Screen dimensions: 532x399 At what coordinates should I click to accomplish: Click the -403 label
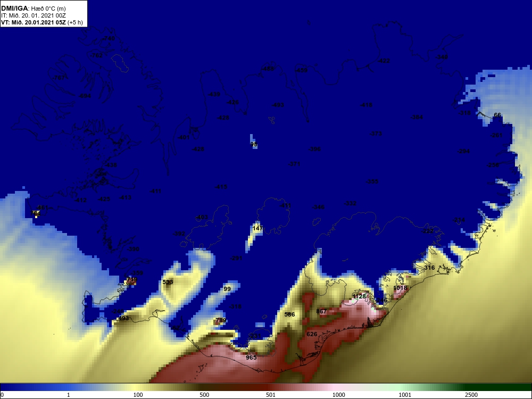tap(202, 217)
